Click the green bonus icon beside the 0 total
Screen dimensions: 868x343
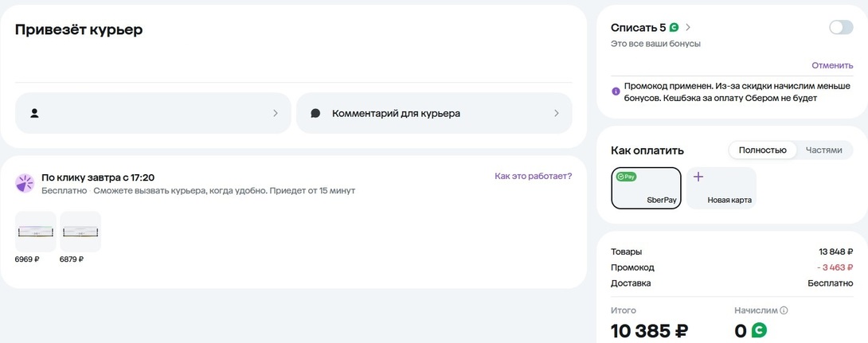pos(759,330)
